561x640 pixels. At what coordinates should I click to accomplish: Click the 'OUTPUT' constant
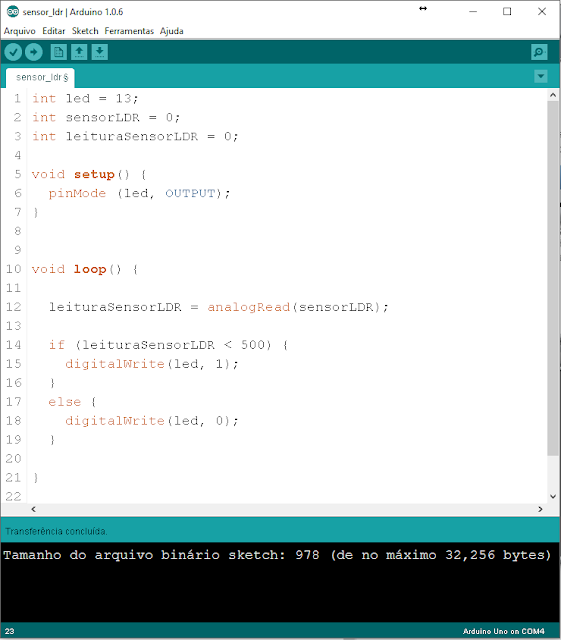click(x=190, y=193)
